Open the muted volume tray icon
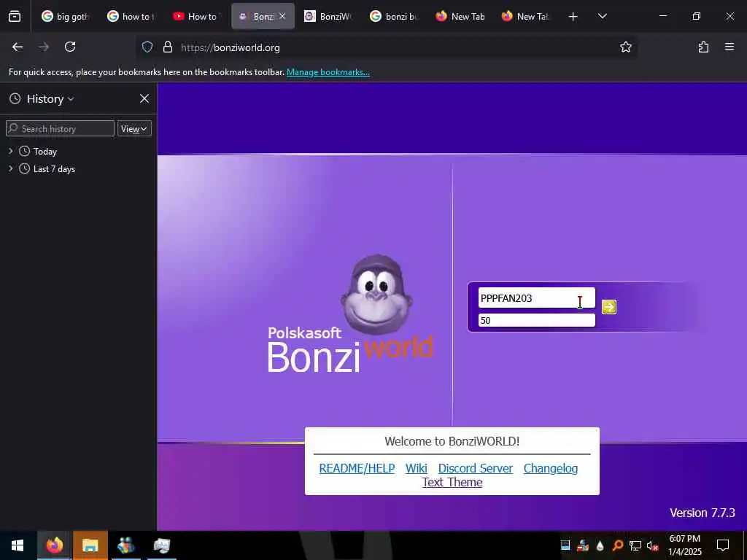Image resolution: width=747 pixels, height=560 pixels. pos(652,545)
